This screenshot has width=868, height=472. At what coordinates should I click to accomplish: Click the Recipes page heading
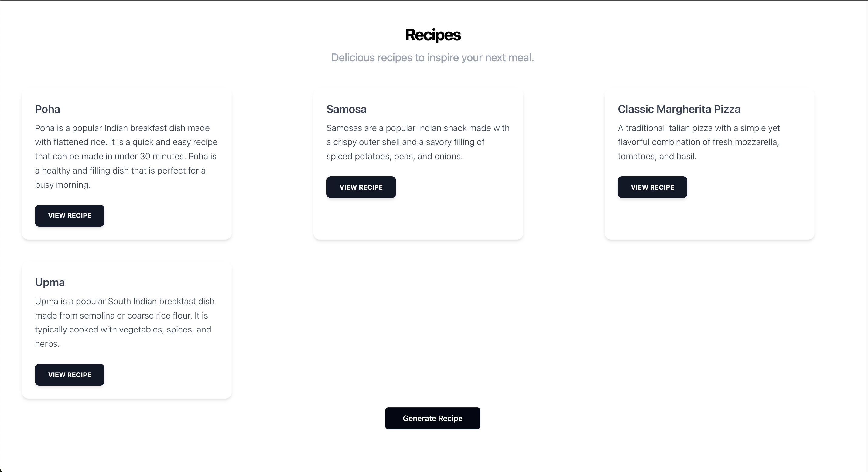click(433, 35)
